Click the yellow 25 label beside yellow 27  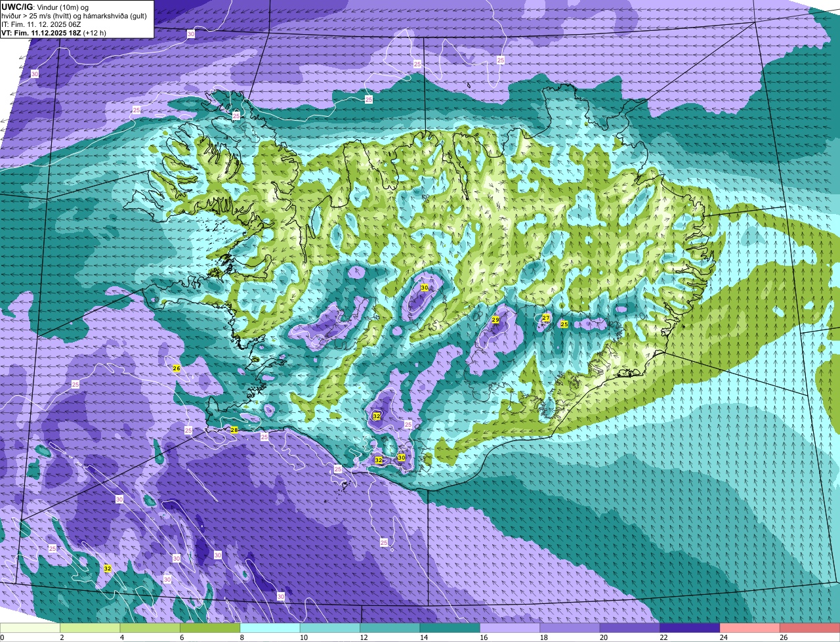click(564, 324)
